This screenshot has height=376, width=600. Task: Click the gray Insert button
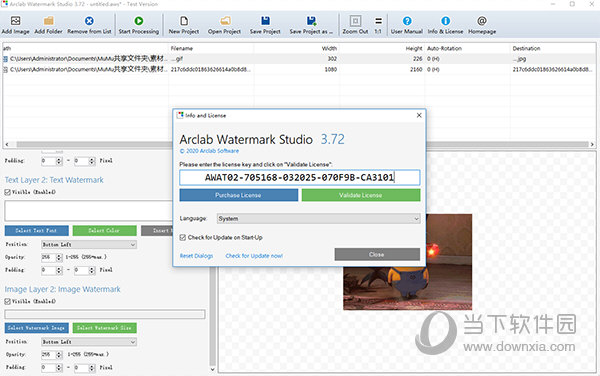pos(157,231)
